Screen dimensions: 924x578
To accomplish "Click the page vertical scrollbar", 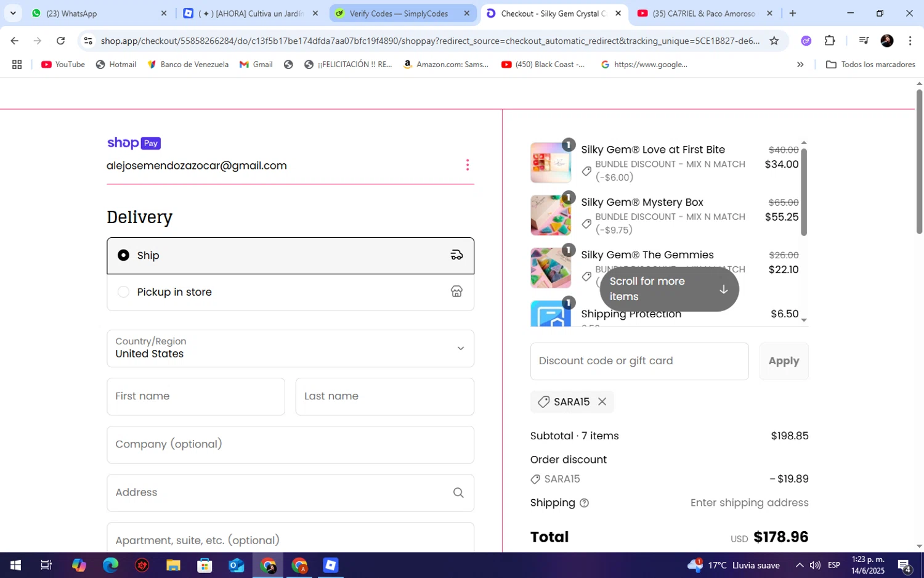I will (x=919, y=161).
